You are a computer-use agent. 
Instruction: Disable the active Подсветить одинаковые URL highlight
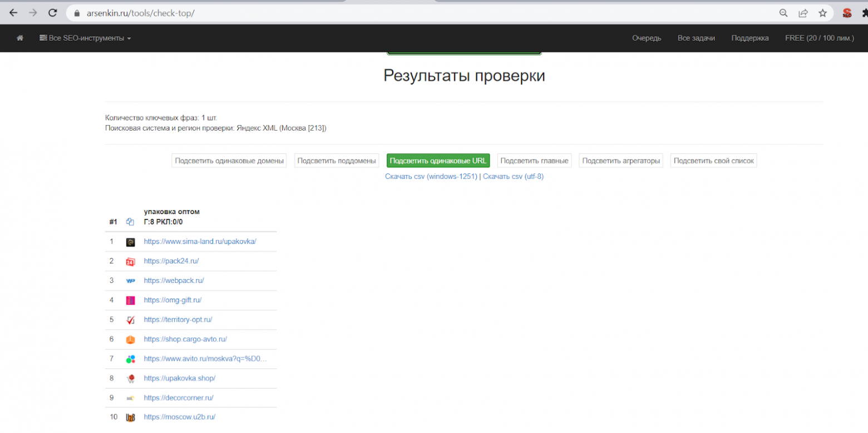[x=437, y=160]
